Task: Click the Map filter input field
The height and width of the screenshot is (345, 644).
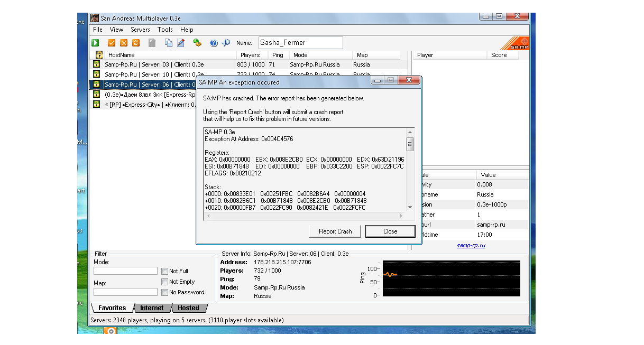Action: tap(125, 292)
